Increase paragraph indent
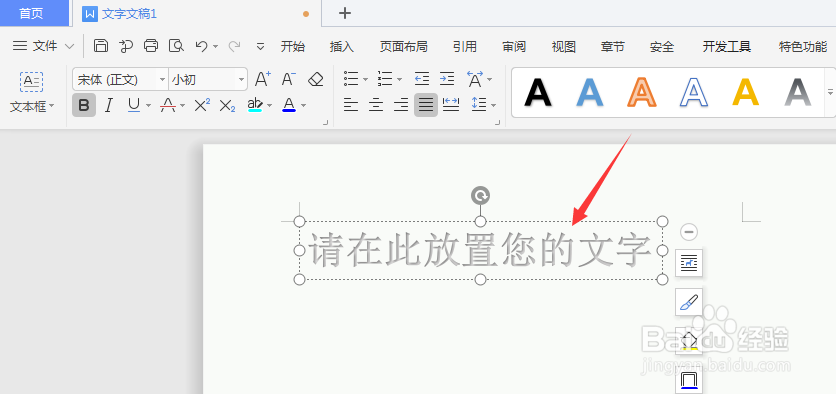Image resolution: width=836 pixels, height=394 pixels. coord(447,79)
